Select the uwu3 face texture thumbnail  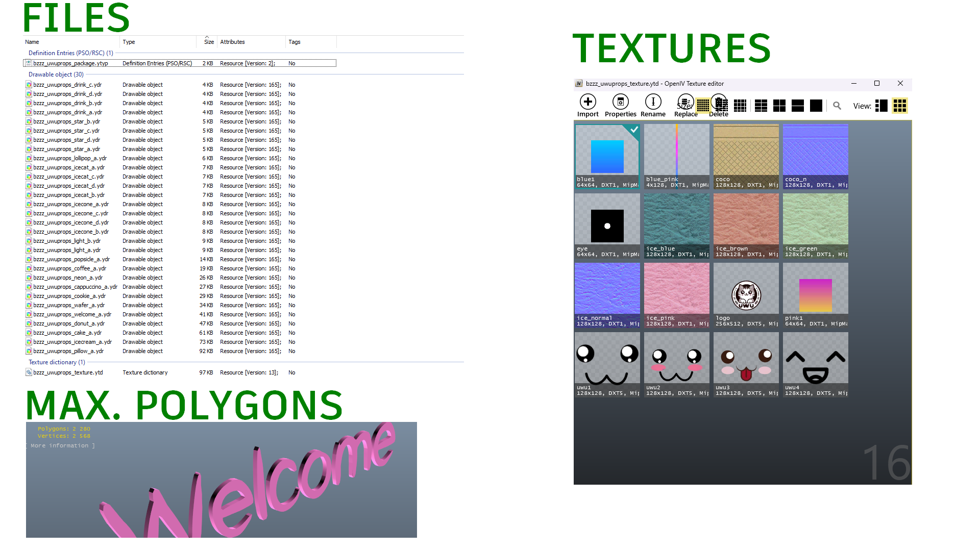pos(746,357)
